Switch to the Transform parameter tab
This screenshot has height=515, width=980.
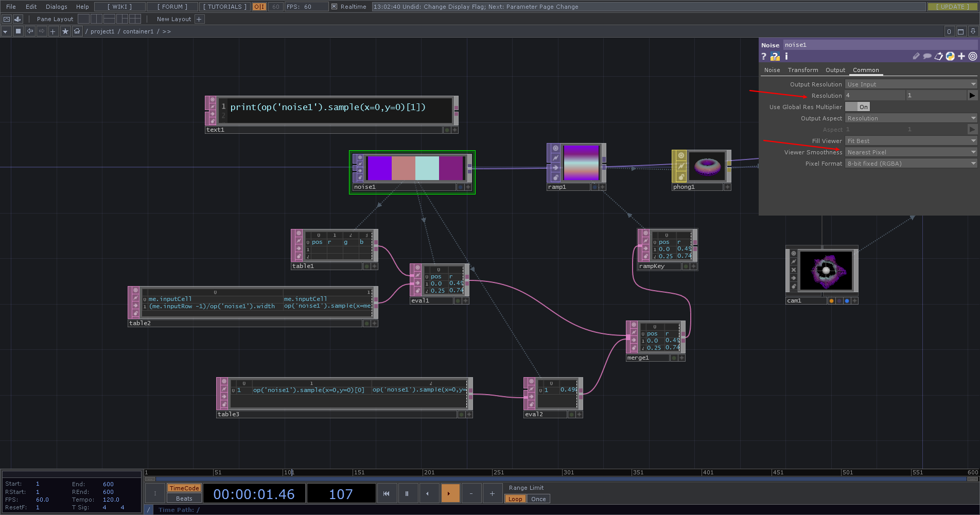coord(803,70)
